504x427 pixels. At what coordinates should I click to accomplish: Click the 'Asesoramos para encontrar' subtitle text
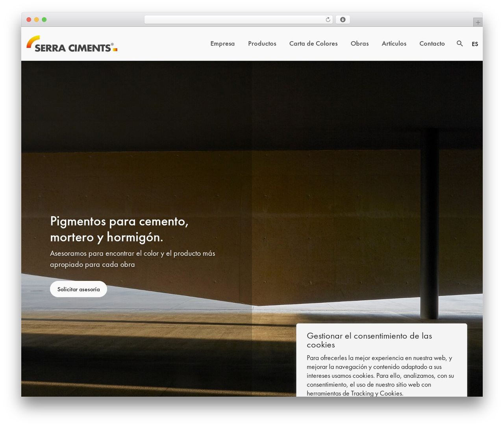click(133, 259)
